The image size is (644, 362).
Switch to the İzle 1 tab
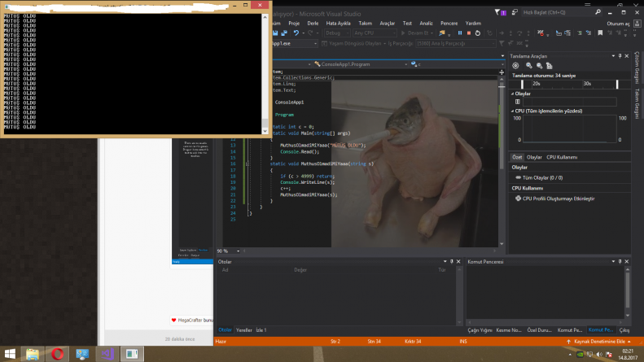pos(261,330)
